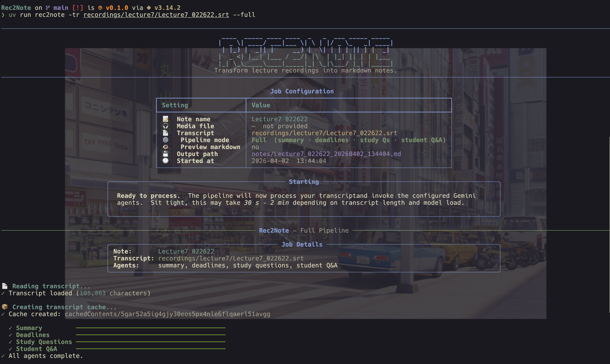610x364 pixels.
Task: Click the checkmark before All agents complete
Action: coord(3,356)
